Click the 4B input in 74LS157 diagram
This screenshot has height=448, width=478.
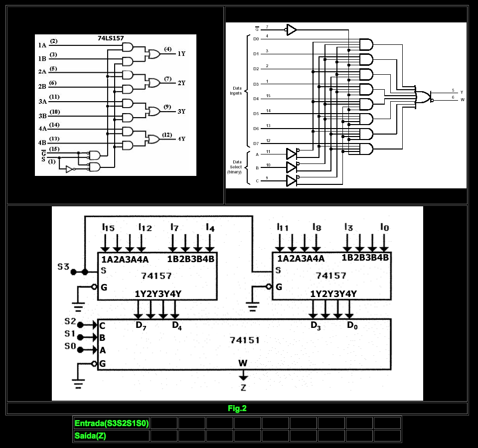42,143
